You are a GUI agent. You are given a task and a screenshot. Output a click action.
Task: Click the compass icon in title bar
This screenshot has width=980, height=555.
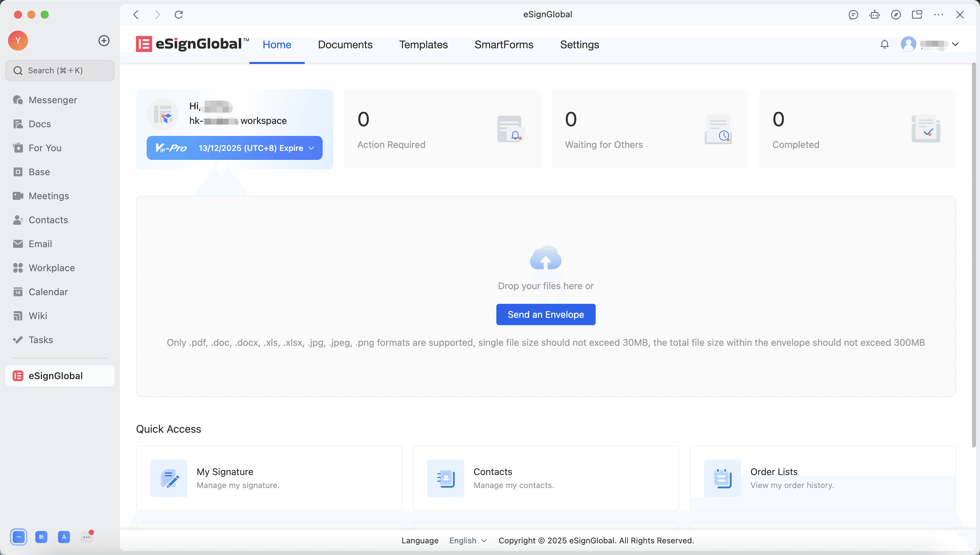tap(896, 14)
